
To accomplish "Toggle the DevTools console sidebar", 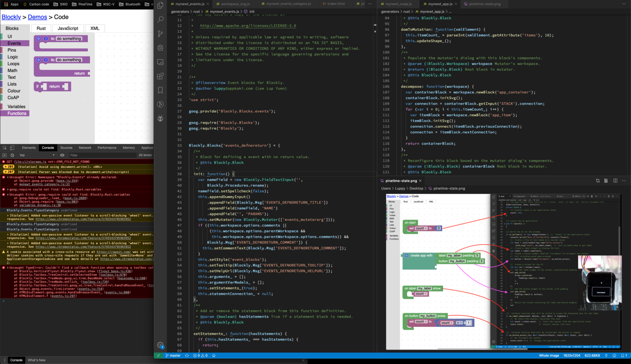I will [x=4, y=155].
